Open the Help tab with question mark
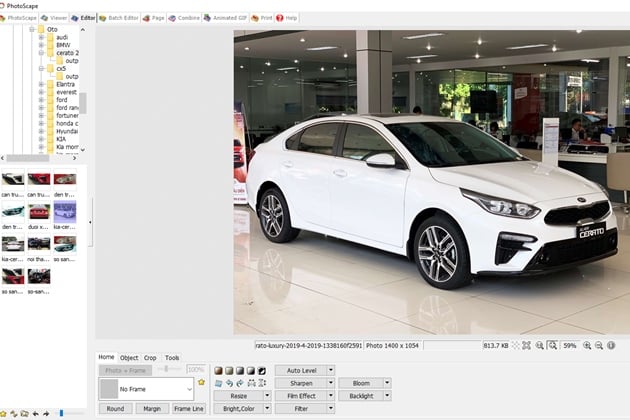This screenshot has height=420, width=630. click(x=287, y=18)
